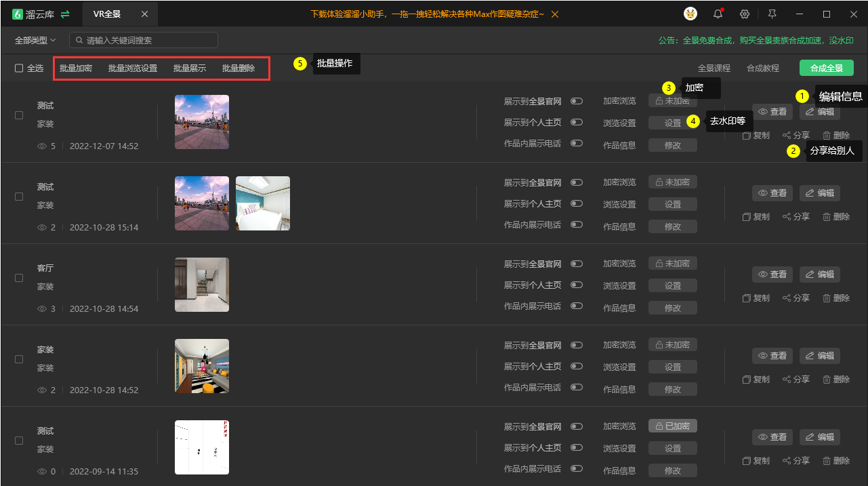Switch to the VR全景 tab
This screenshot has height=486, width=868.
107,14
